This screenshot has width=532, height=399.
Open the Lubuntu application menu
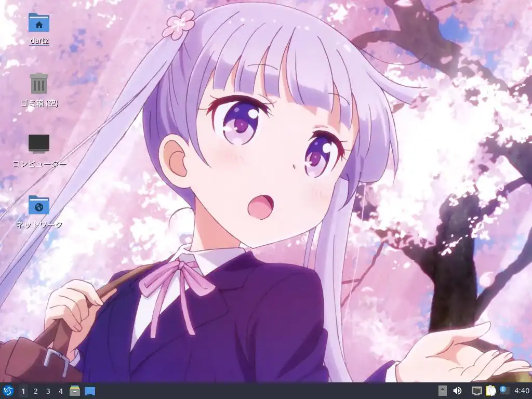(8, 391)
